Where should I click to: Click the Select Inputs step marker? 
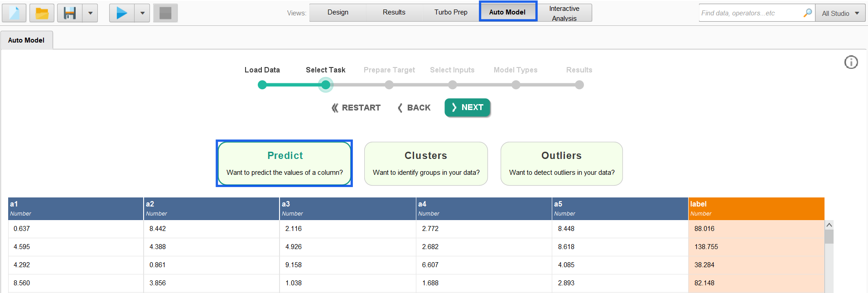click(x=452, y=85)
